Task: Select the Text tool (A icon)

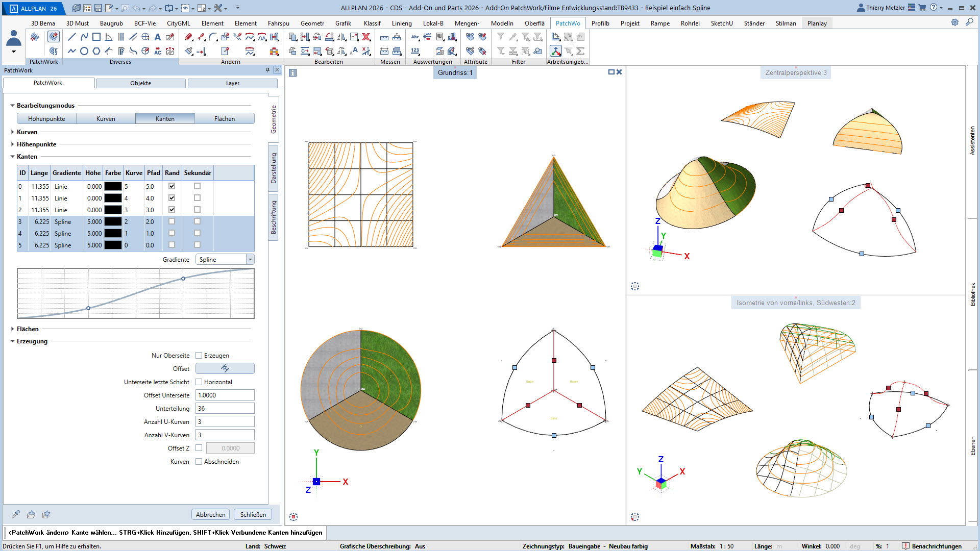Action: coord(158,37)
